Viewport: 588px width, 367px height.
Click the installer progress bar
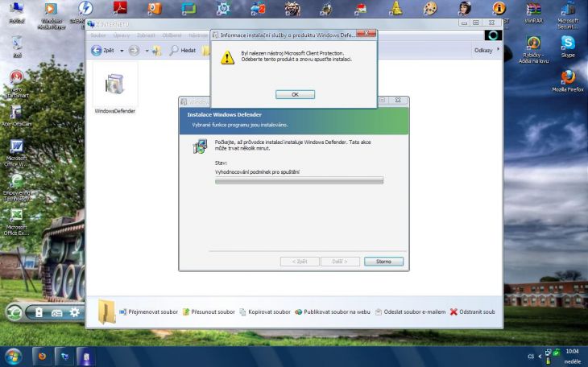[x=300, y=181]
